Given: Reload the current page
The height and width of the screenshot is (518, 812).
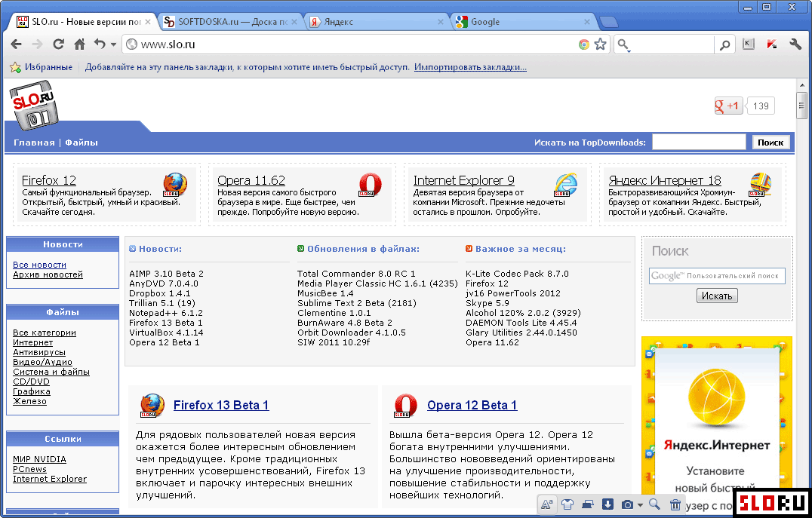Looking at the screenshot, I should click(59, 44).
